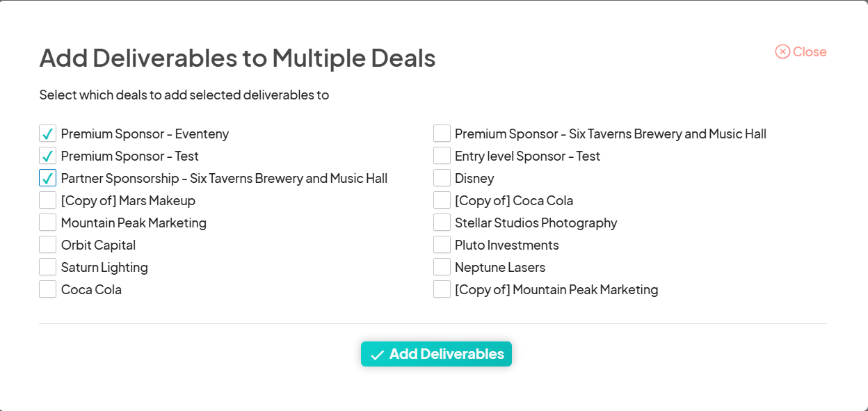868x411 pixels.
Task: Tick the Neptune Lasers checkbox
Action: (x=442, y=267)
